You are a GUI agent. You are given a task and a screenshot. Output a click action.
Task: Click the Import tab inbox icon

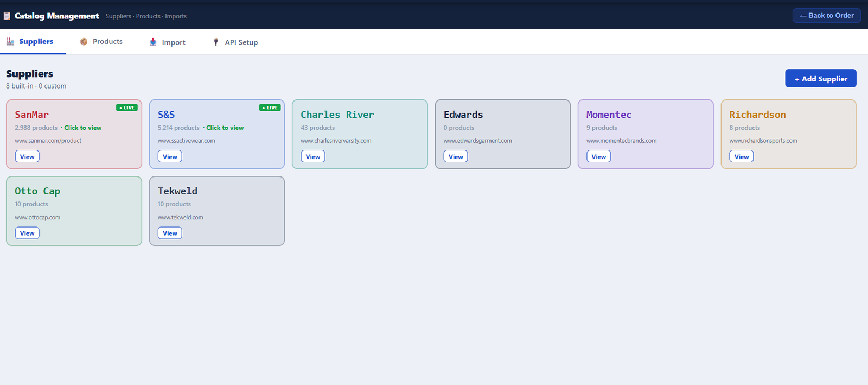[x=153, y=42]
